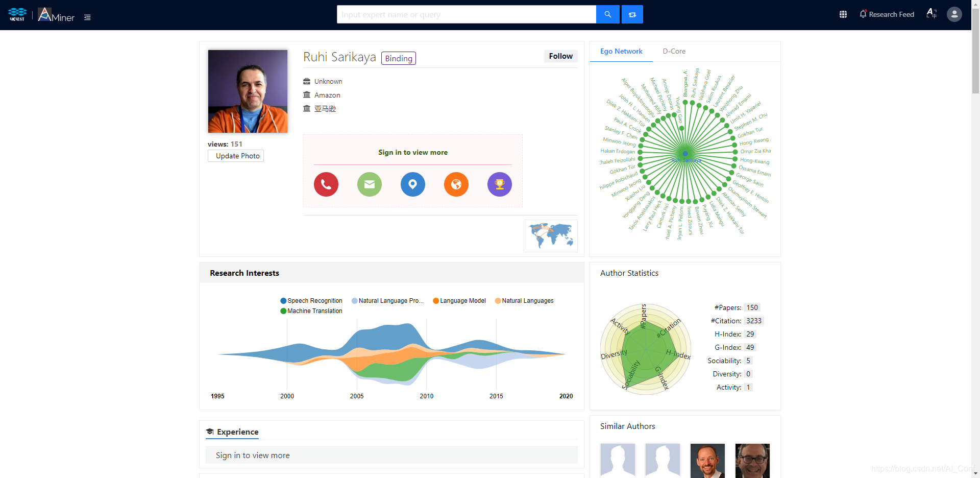This screenshot has width=980, height=478.
Task: Toggle Language Model legend entry
Action: [459, 301]
